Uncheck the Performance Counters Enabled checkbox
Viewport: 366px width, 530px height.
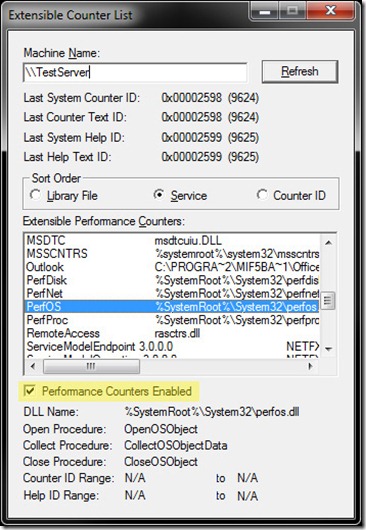[x=30, y=391]
